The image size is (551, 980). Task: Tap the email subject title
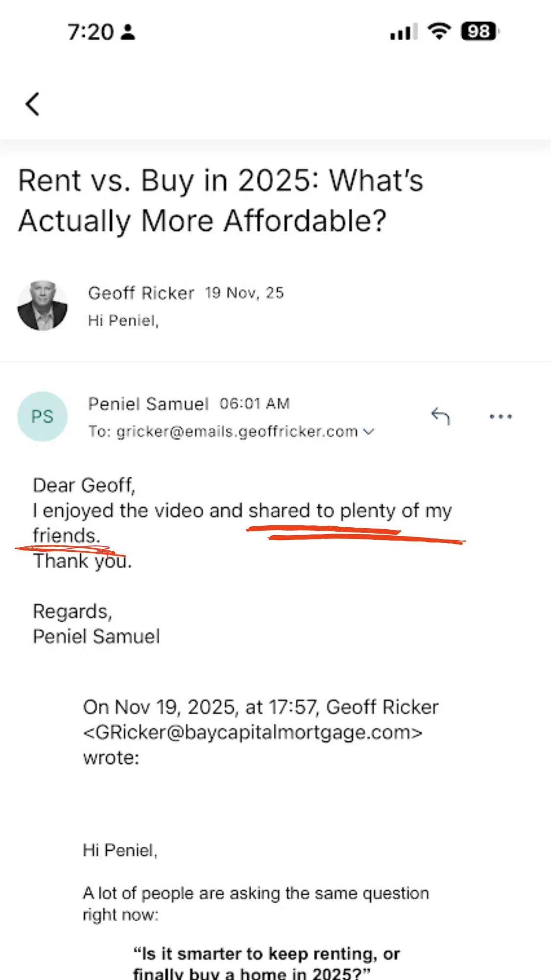(220, 200)
